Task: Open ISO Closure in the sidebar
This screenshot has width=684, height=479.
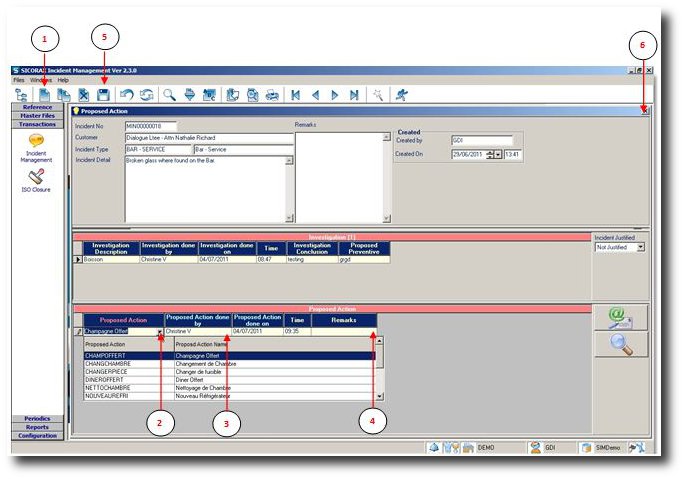Action: coord(36,180)
